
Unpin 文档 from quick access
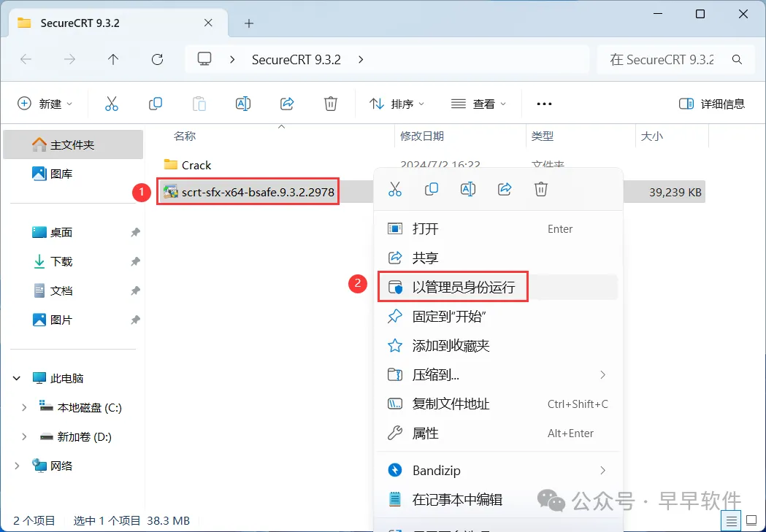[x=135, y=291]
